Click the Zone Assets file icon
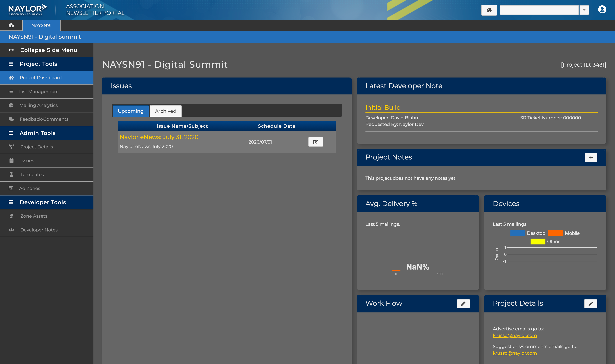Image resolution: width=615 pixels, height=364 pixels. 11,216
